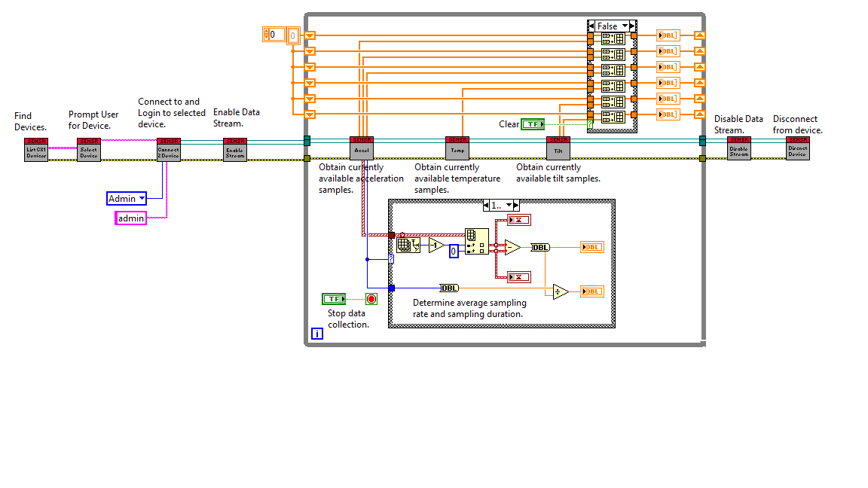Select the List CX1 Devices VI node
868x488 pixels.
[x=36, y=149]
